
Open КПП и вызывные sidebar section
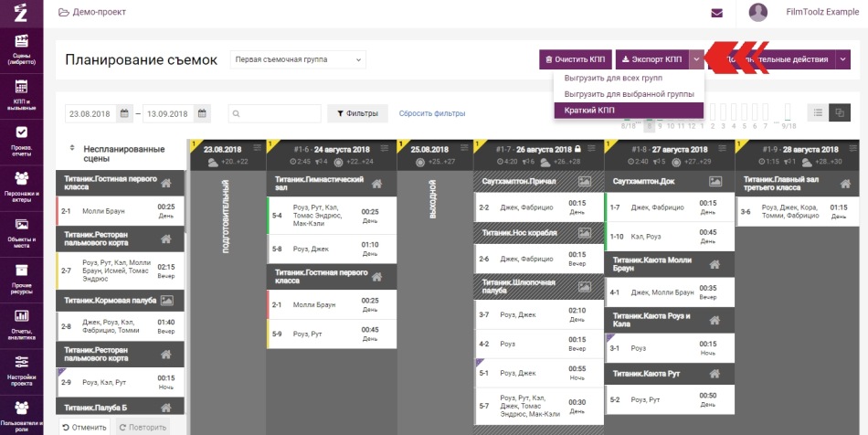pyautogui.click(x=21, y=96)
